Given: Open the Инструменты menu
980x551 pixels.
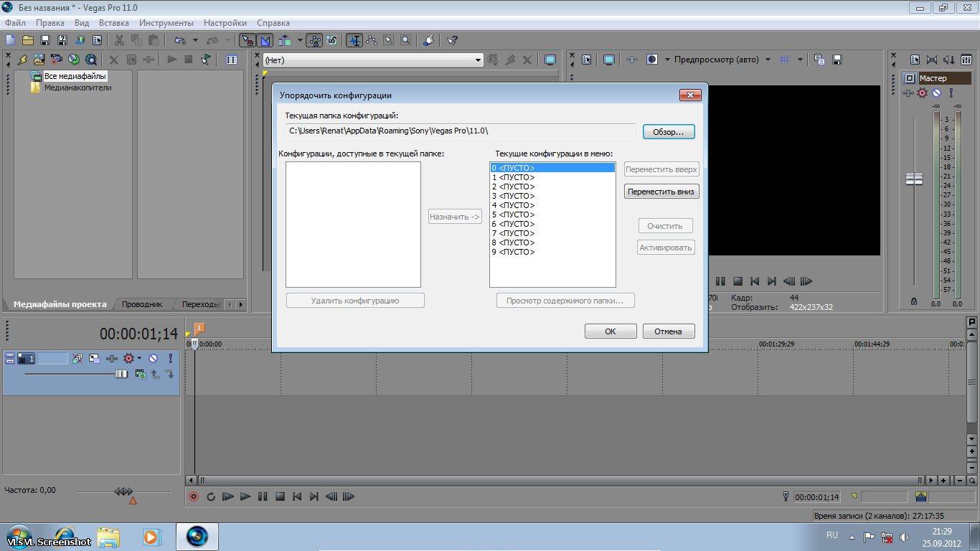Looking at the screenshot, I should (166, 23).
